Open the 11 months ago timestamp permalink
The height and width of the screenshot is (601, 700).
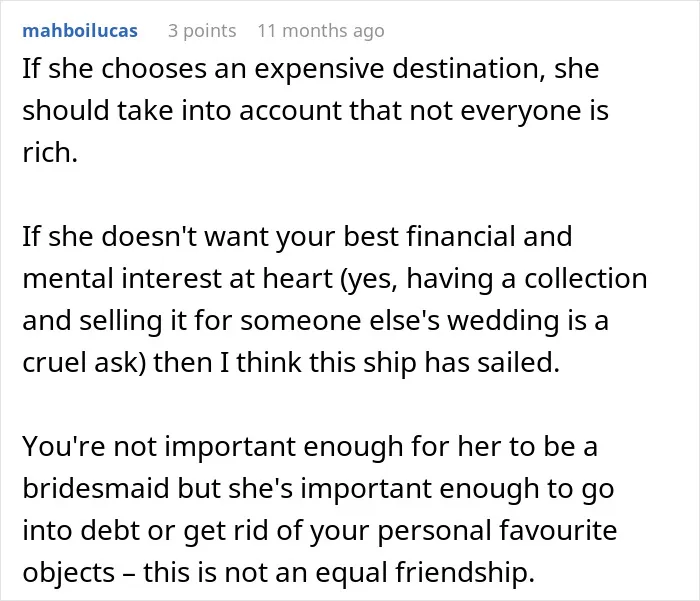321,31
